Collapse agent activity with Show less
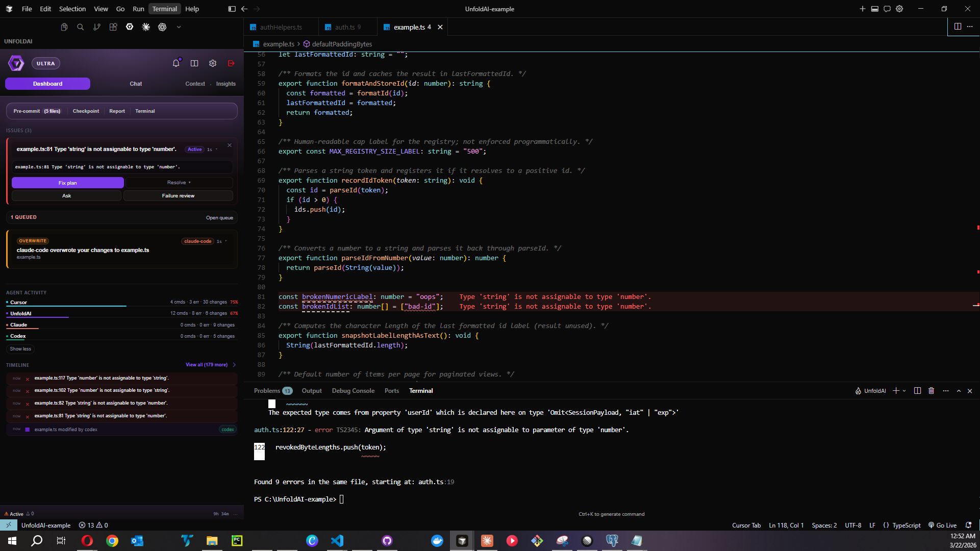Image resolution: width=980 pixels, height=551 pixels. pyautogui.click(x=20, y=349)
